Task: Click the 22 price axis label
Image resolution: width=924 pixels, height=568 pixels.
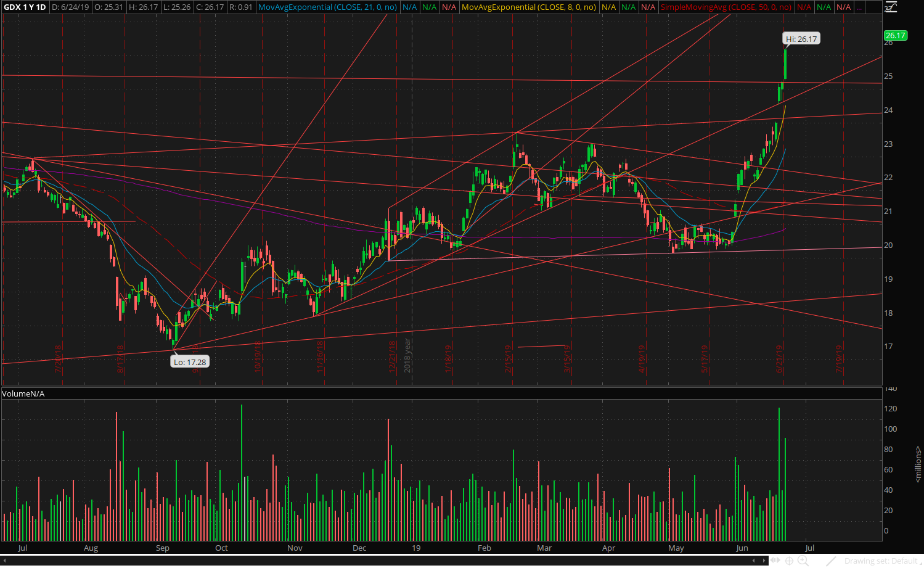Action: coord(888,178)
